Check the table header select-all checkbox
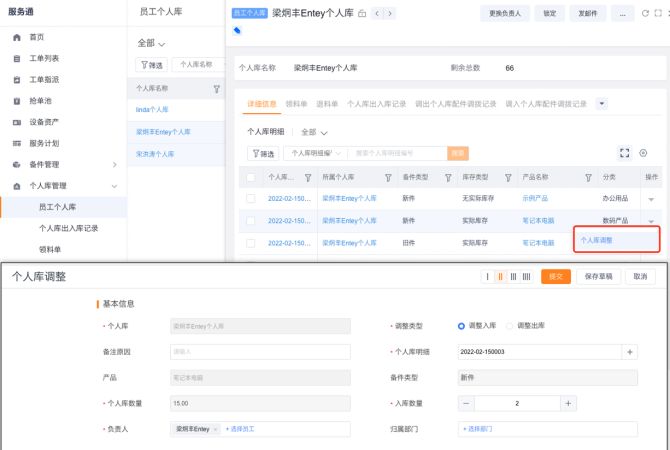670x450 pixels. click(250, 177)
